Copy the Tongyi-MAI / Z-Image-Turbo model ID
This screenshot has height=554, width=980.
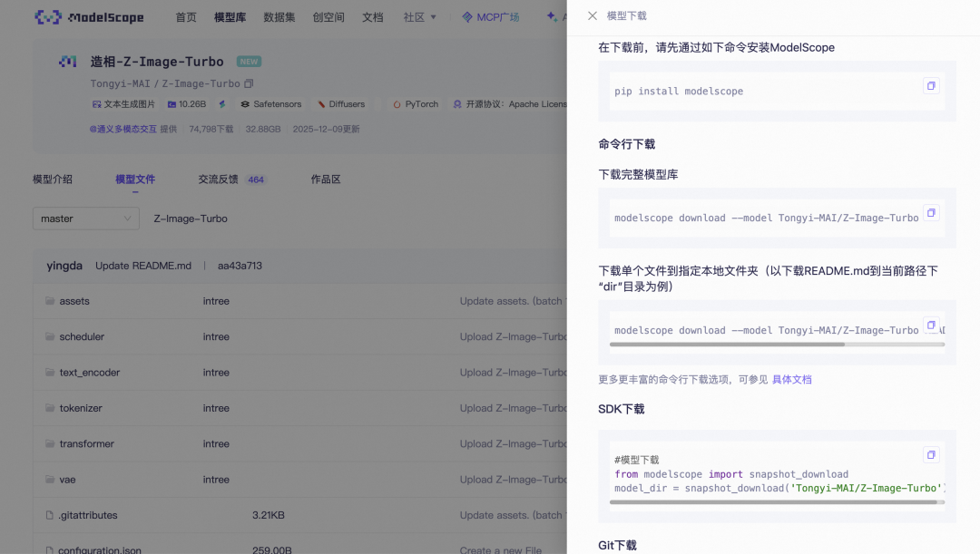249,83
